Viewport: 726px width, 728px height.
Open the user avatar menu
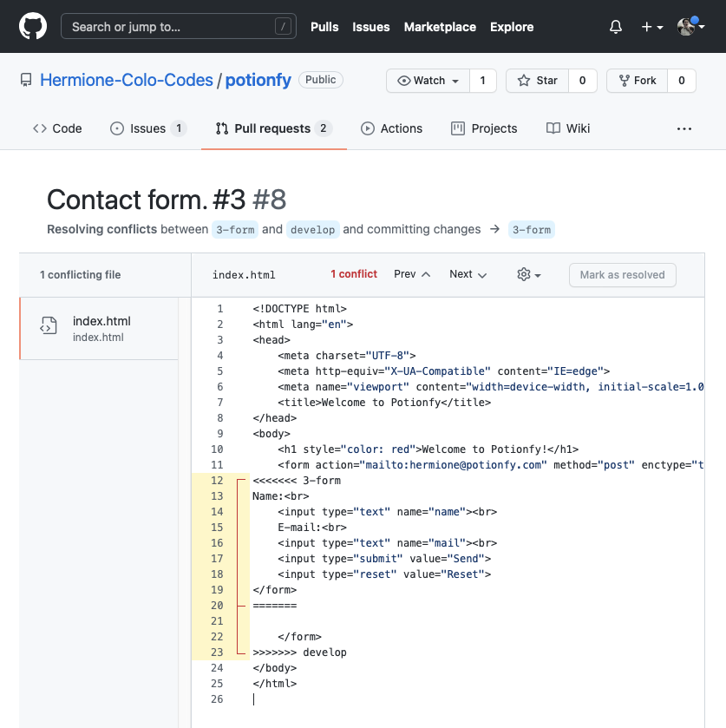tap(690, 27)
